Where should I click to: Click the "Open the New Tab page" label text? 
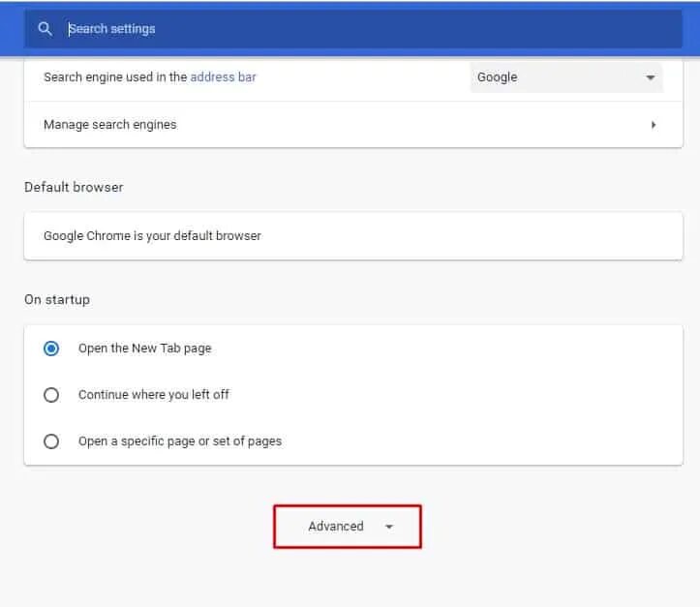145,349
